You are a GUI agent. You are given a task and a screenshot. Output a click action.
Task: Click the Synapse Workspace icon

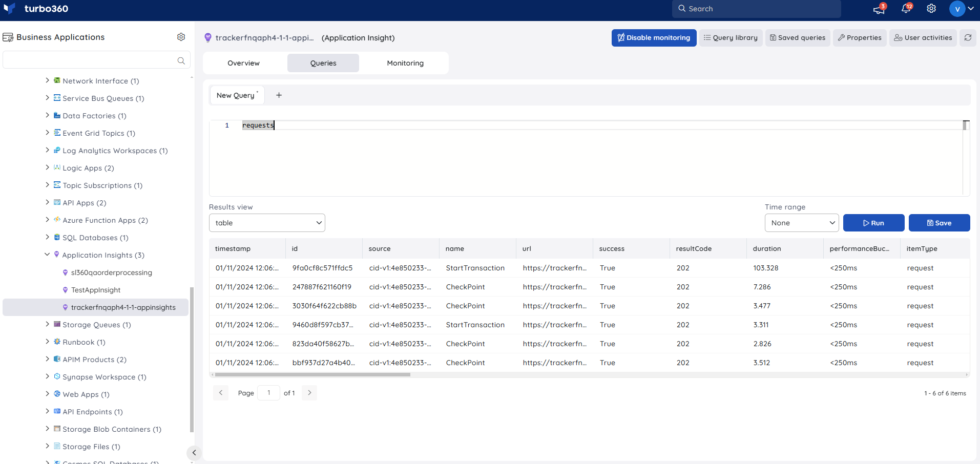pyautogui.click(x=57, y=376)
